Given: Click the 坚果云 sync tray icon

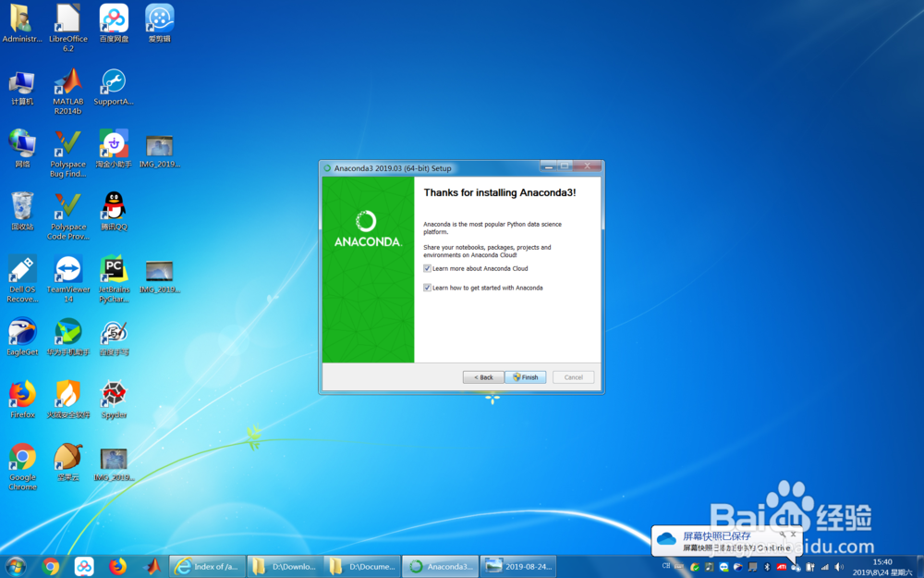Looking at the screenshot, I should coord(695,568).
